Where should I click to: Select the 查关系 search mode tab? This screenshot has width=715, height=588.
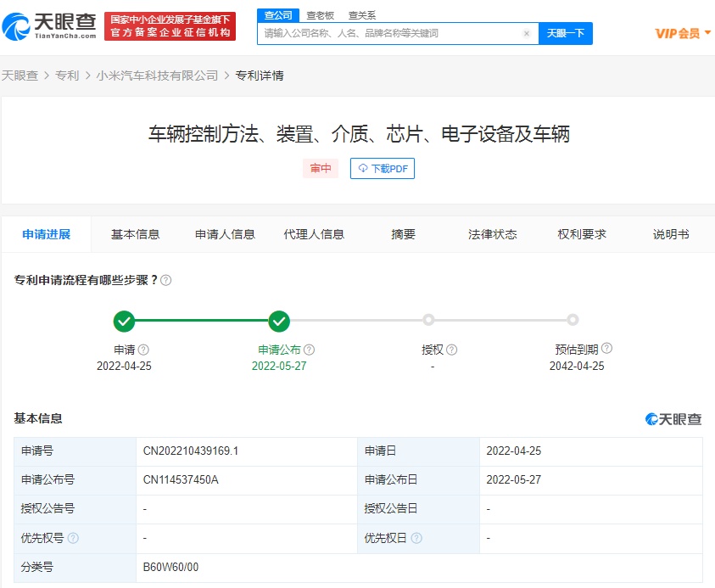pos(362,15)
